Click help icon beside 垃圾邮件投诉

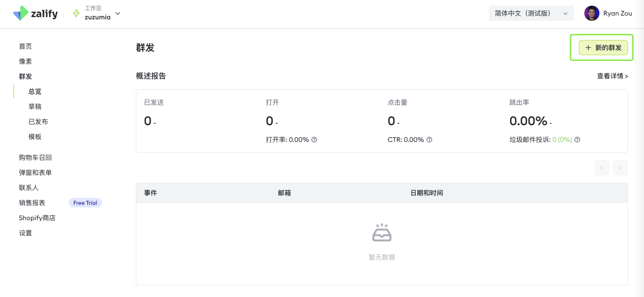(x=577, y=140)
